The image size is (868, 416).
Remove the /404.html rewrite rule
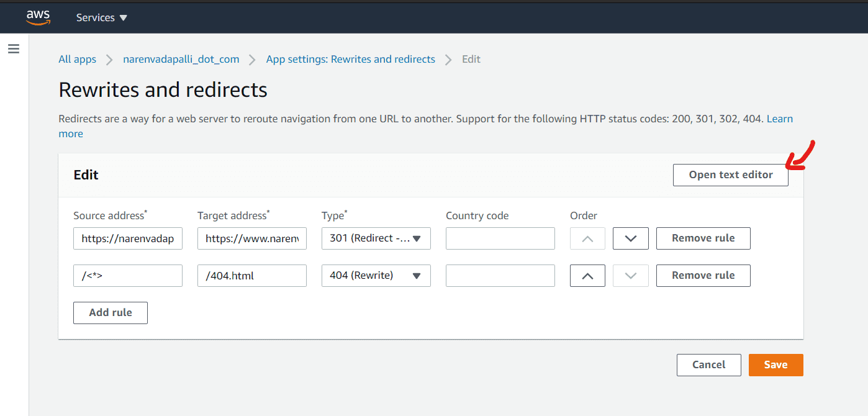pos(703,276)
